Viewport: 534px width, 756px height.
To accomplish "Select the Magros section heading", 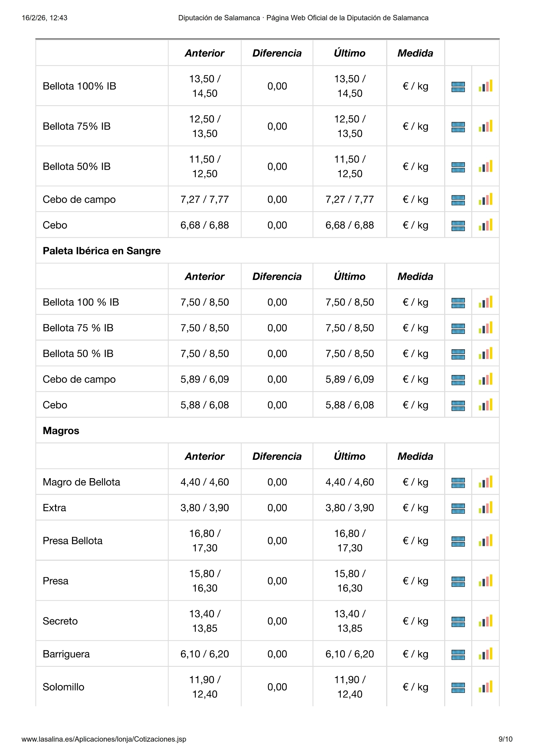I will (61, 431).
